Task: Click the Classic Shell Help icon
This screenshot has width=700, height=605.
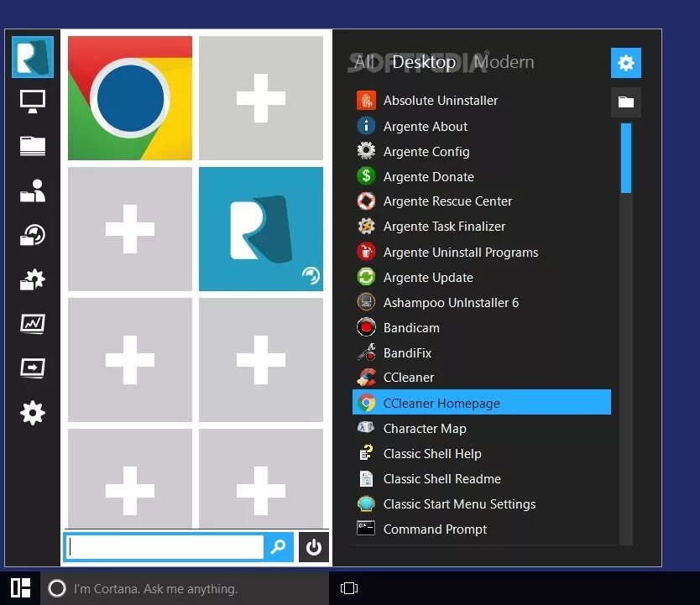Action: 366,453
